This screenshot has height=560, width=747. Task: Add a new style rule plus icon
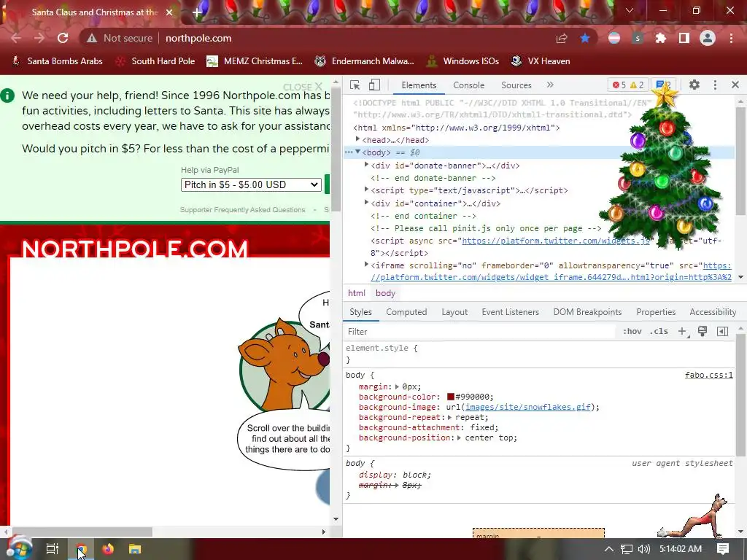(x=682, y=332)
